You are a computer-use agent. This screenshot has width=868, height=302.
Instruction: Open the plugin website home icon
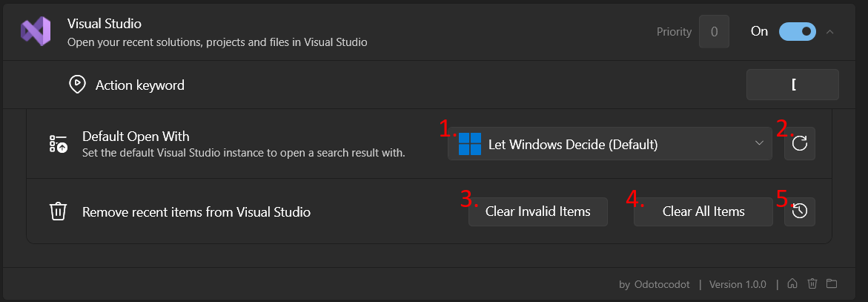[x=792, y=283]
